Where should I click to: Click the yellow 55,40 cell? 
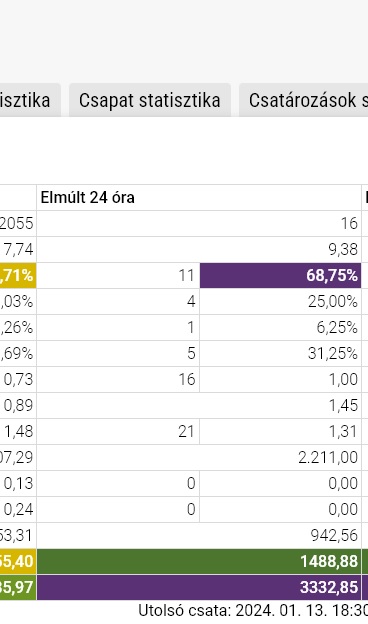18,561
